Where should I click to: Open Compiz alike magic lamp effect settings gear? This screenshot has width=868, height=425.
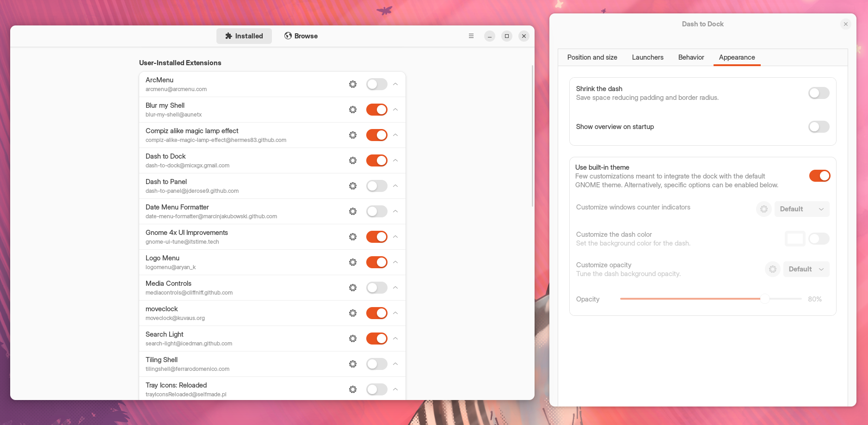(x=353, y=135)
